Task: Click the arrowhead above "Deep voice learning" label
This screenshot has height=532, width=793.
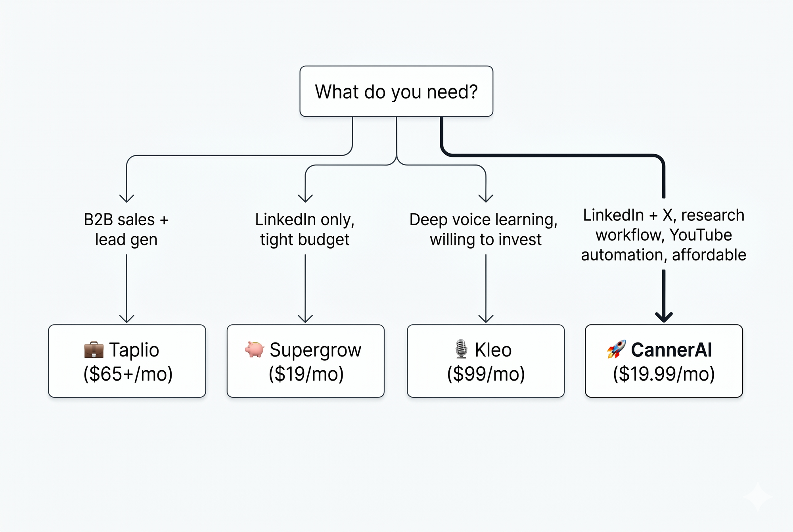Action: coord(486,198)
